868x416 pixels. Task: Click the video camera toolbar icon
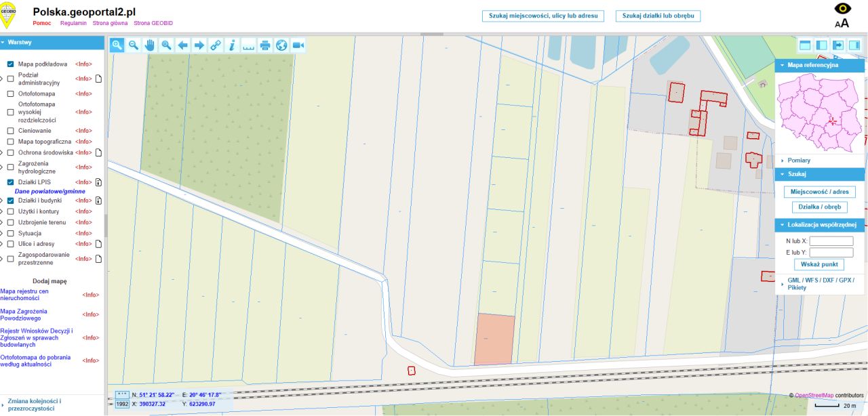298,45
